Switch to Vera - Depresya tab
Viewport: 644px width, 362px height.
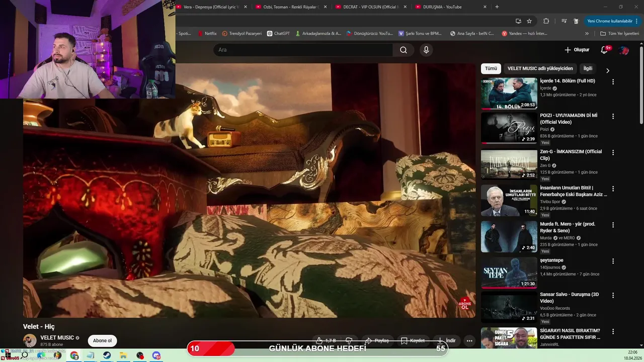[x=210, y=7]
